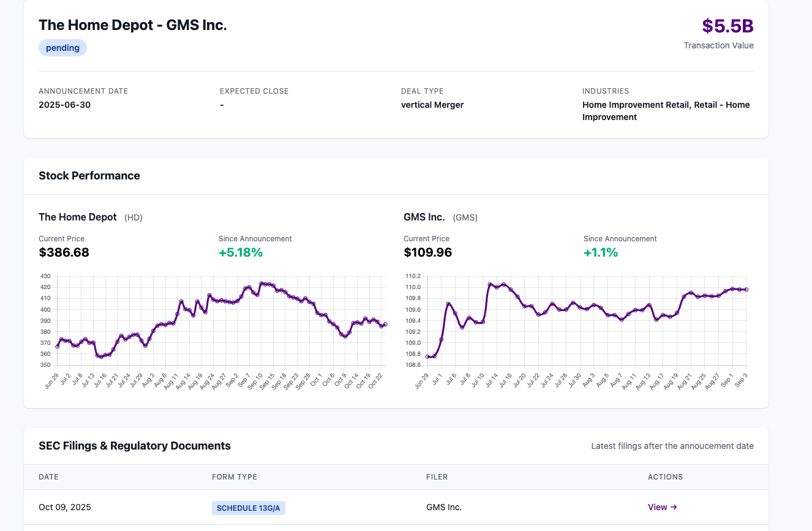
Task: Click the last data point on Home Depot chart
Action: coord(385,325)
